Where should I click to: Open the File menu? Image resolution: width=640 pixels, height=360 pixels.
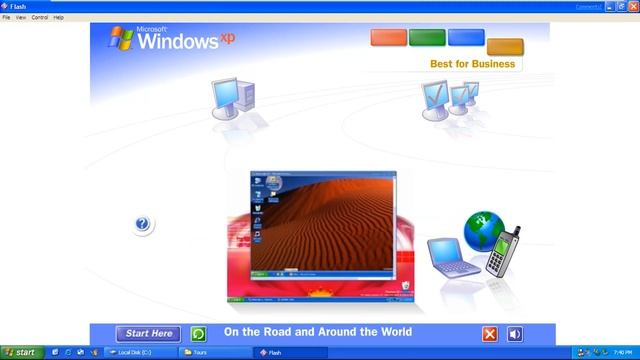click(x=6, y=18)
